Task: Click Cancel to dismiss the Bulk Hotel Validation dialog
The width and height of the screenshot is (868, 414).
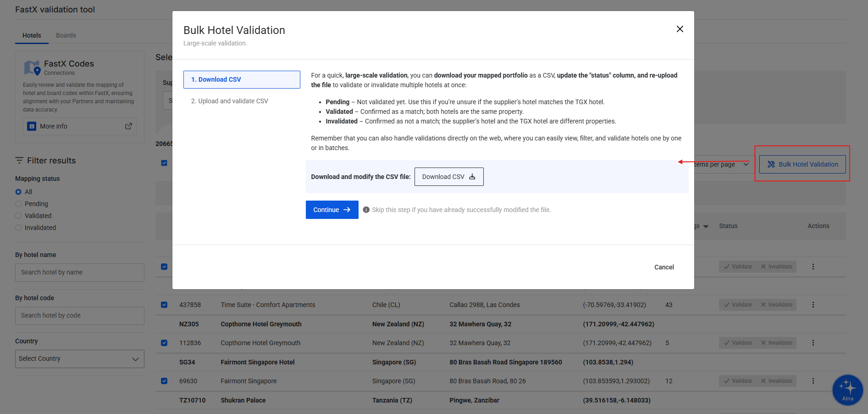Action: [663, 267]
